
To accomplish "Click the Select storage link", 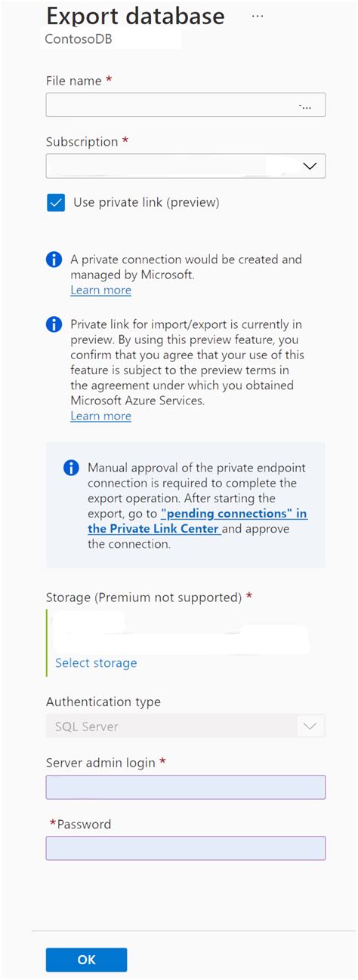I will pos(96,663).
